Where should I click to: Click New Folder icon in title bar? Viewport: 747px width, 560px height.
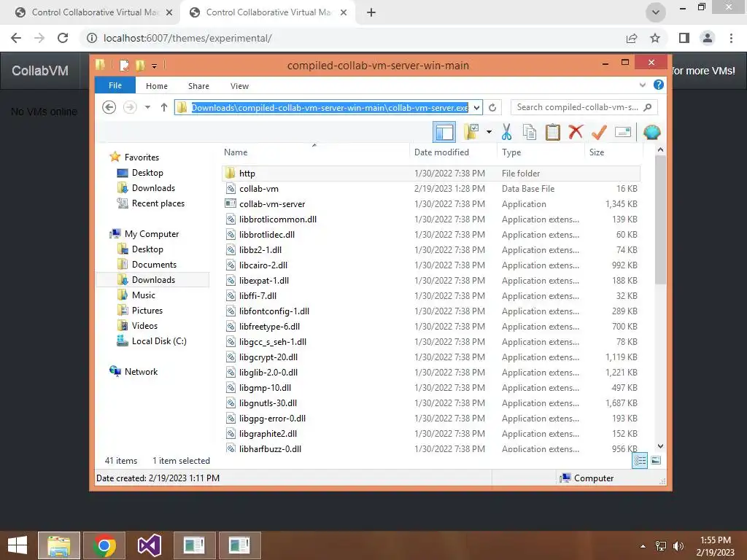coord(140,65)
